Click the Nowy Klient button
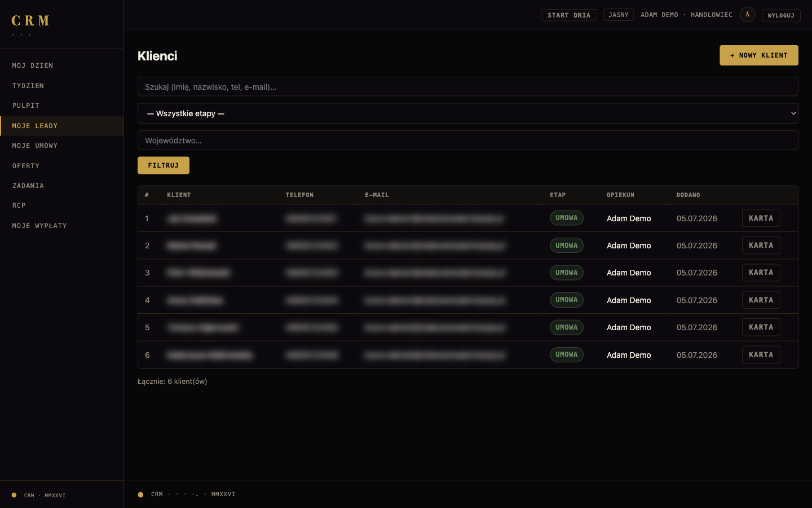The height and width of the screenshot is (508, 812). [759, 55]
